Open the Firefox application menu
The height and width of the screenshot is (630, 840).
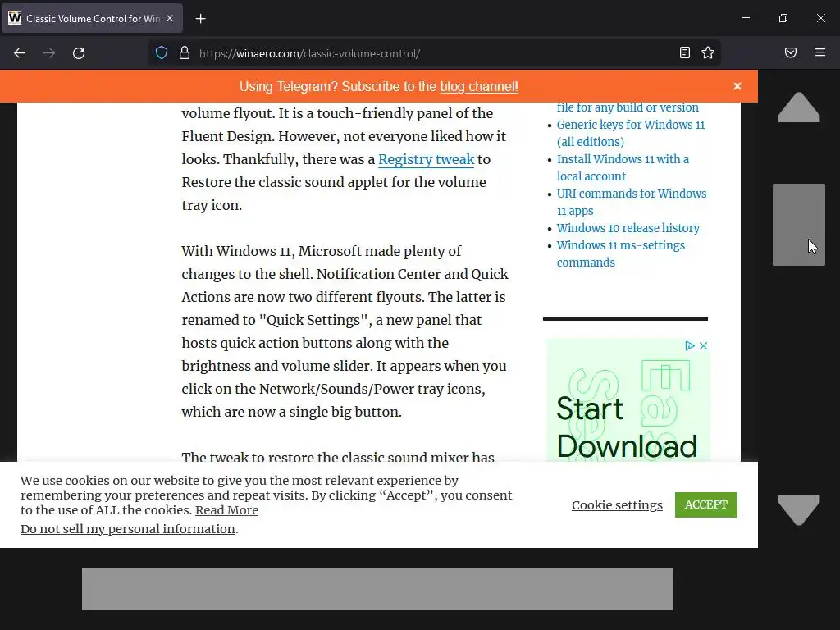820,52
